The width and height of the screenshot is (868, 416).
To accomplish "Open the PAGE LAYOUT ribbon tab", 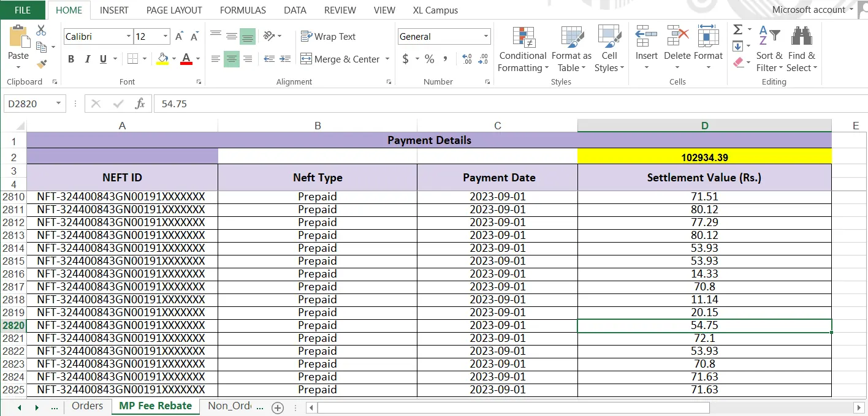I will click(x=174, y=10).
